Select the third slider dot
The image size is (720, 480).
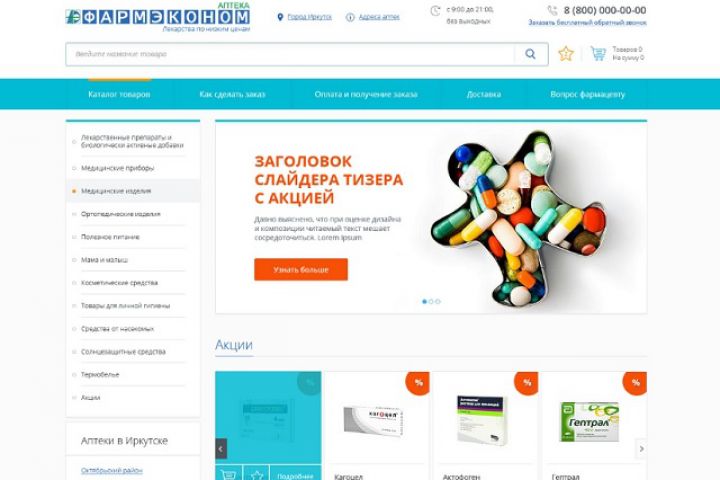point(438,302)
